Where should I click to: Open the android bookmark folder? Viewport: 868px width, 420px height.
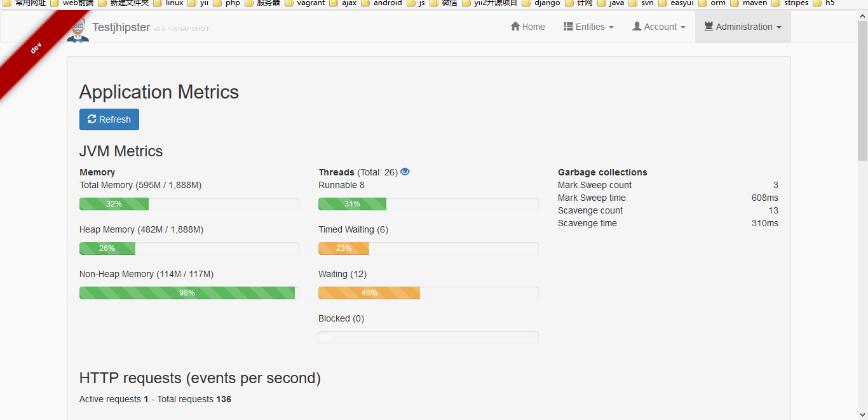pyautogui.click(x=382, y=3)
